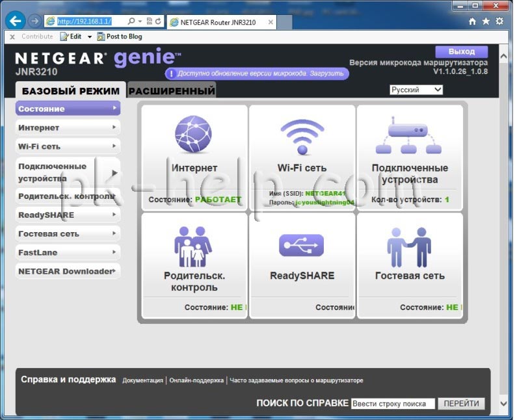The image size is (515, 420).
Task: Click the firmware update exclamation icon
Action: [171, 73]
